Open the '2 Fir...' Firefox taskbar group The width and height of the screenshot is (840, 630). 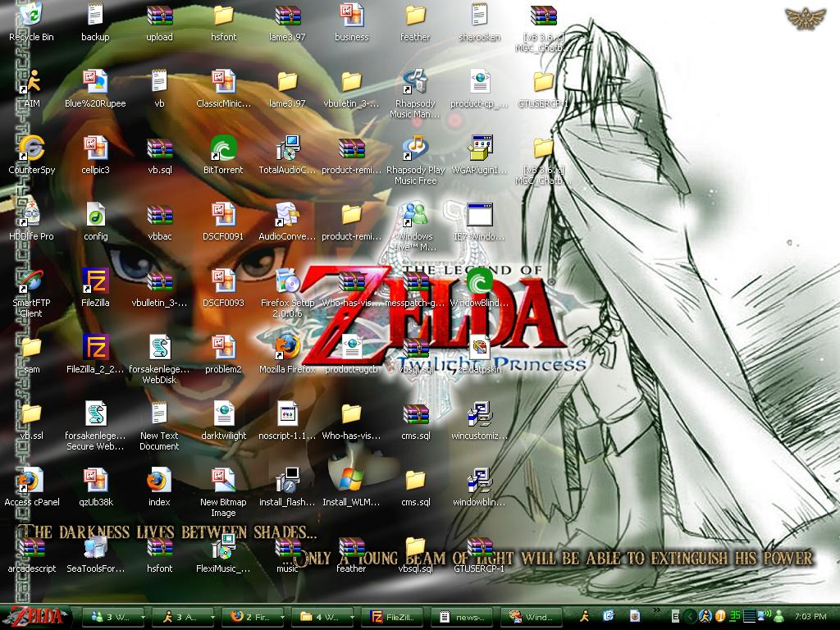pyautogui.click(x=252, y=617)
